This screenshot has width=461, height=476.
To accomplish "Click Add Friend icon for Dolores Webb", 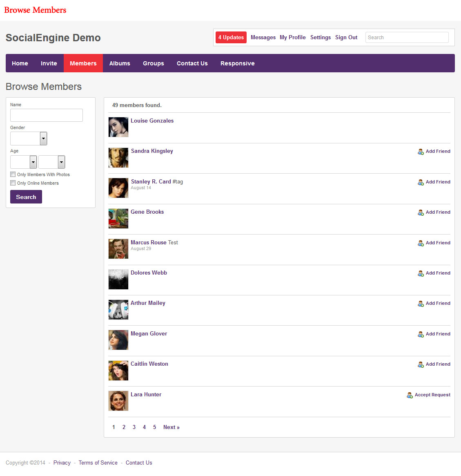I will pos(421,273).
